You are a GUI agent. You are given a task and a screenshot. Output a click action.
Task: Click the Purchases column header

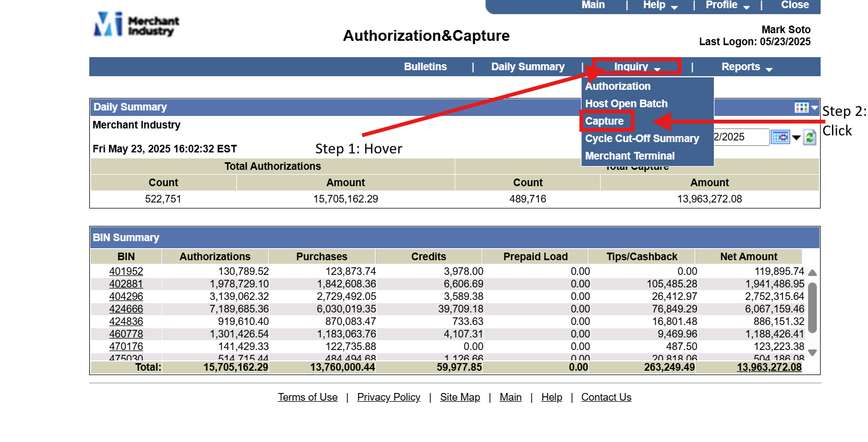click(x=322, y=256)
